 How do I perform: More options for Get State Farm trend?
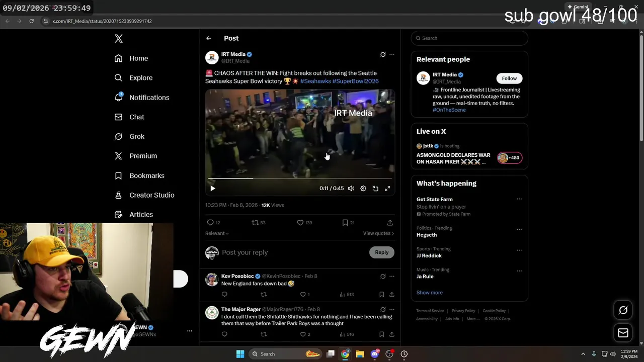(519, 199)
